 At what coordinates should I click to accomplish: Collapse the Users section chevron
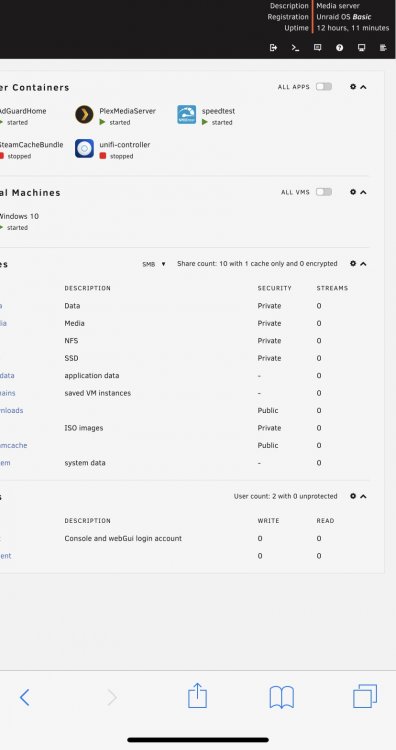point(363,496)
